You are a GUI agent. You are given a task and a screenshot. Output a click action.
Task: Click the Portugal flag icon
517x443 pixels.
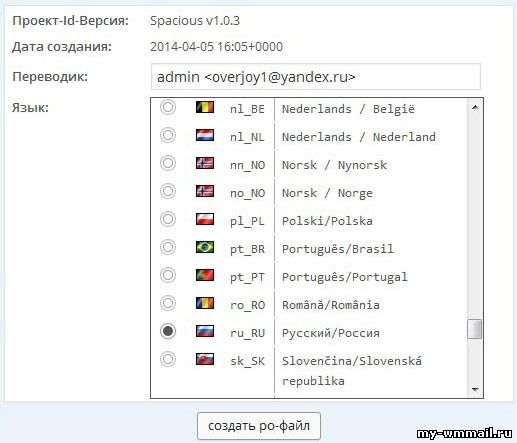205,275
